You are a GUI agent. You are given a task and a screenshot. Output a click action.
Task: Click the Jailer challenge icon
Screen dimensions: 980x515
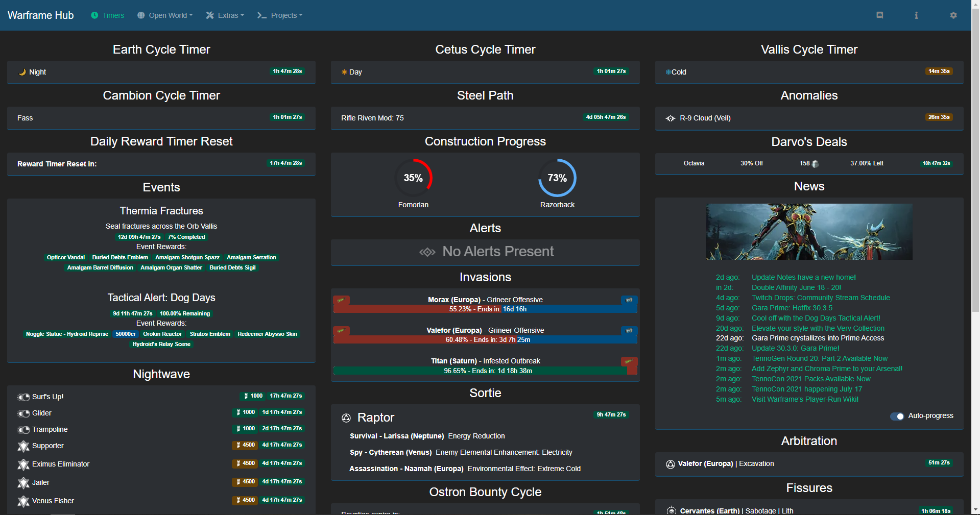[23, 483]
